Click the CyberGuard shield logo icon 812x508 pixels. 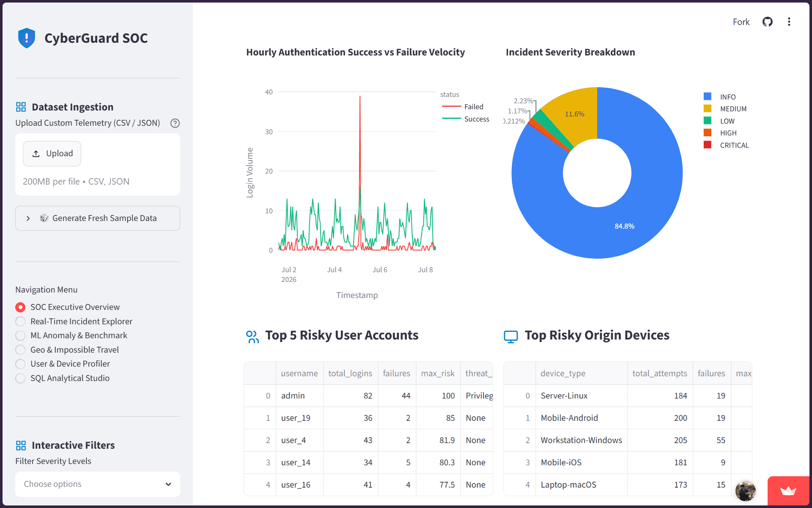(27, 38)
